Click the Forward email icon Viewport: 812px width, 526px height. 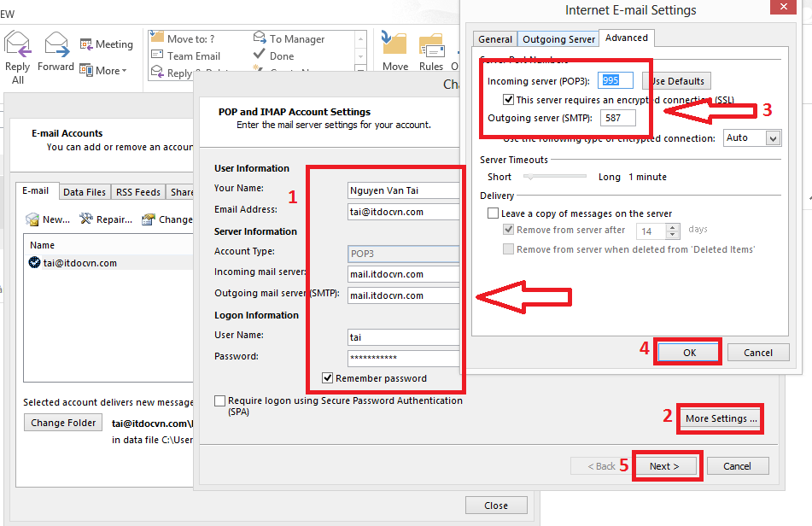(56, 44)
